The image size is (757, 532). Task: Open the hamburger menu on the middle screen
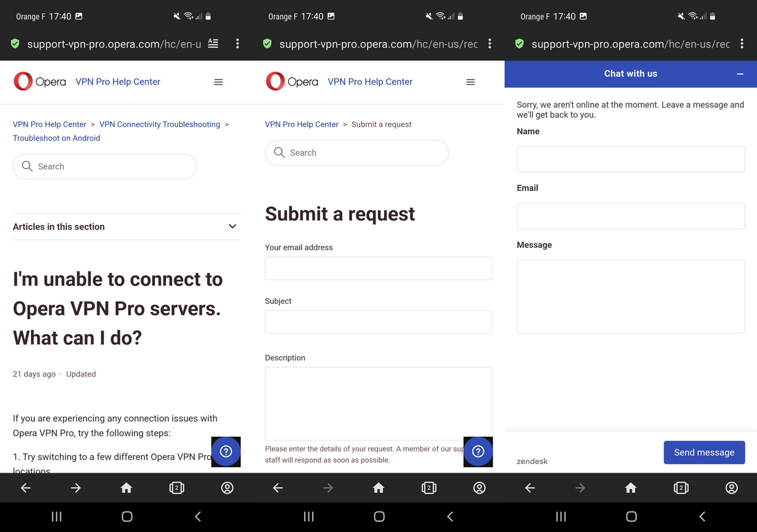tap(470, 82)
